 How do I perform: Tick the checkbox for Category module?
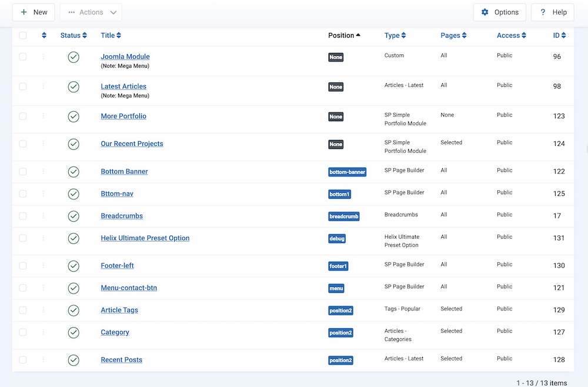[x=23, y=332]
